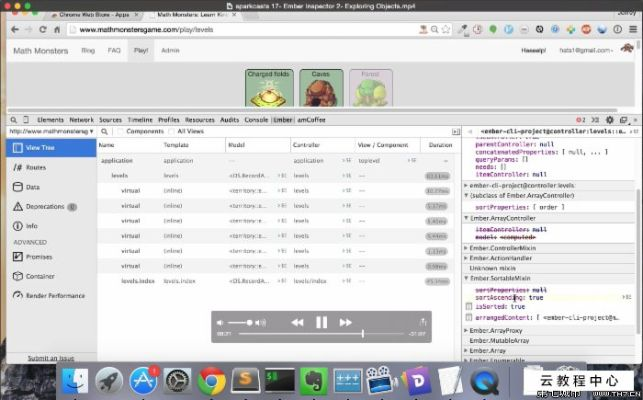Screen dimensions: 643x400
Task: Toggle All Views checkbox
Action: 171,131
